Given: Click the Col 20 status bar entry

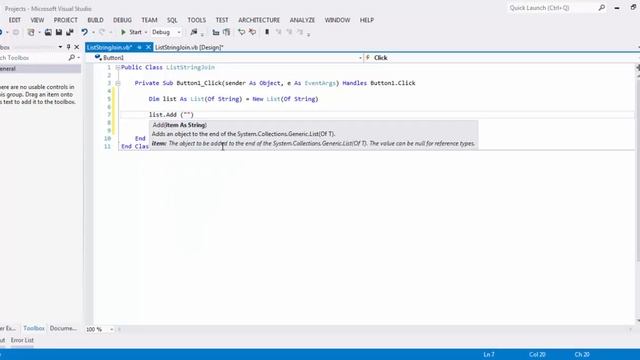Looking at the screenshot, I should (x=537, y=354).
